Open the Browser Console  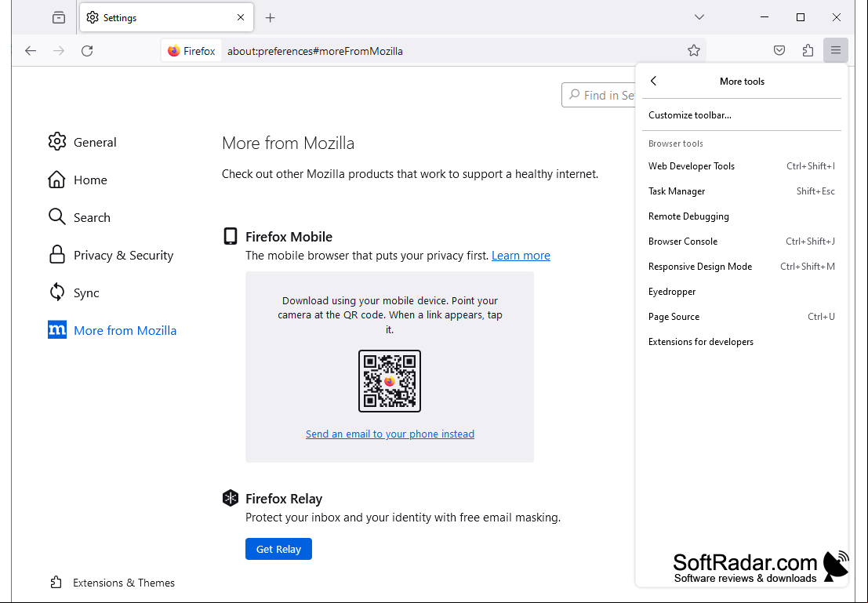pos(742,242)
